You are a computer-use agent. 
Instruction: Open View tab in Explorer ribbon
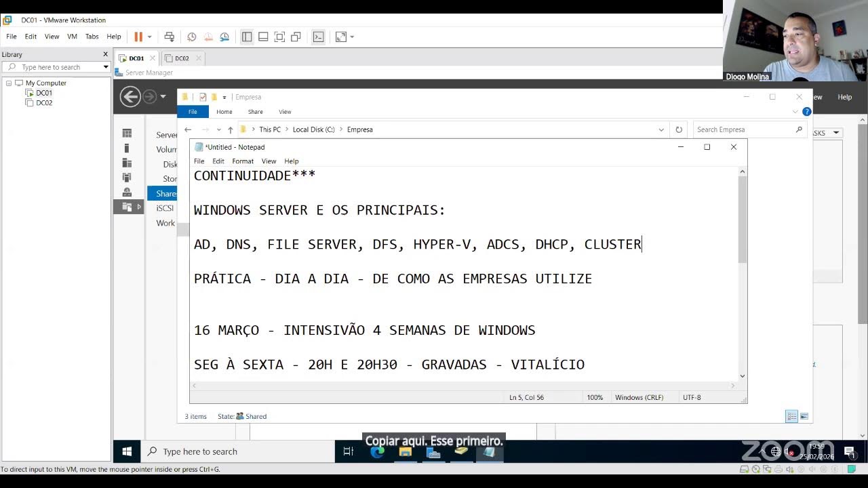click(285, 112)
